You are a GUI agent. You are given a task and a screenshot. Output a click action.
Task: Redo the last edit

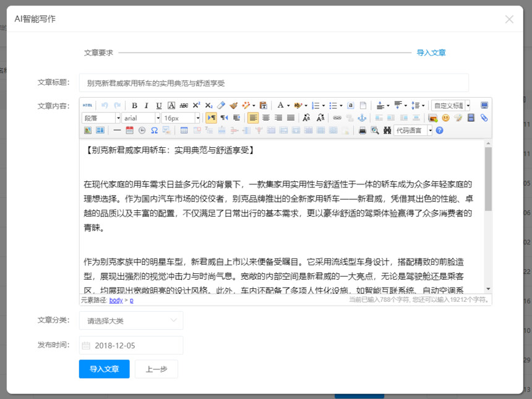tap(117, 105)
